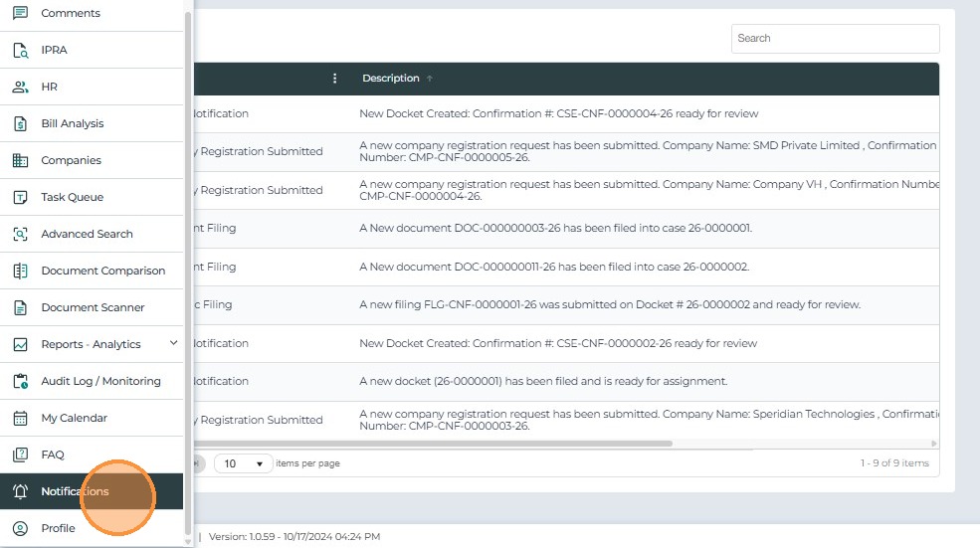Click the Companies building icon
The height and width of the screenshot is (548, 980).
[x=20, y=161]
